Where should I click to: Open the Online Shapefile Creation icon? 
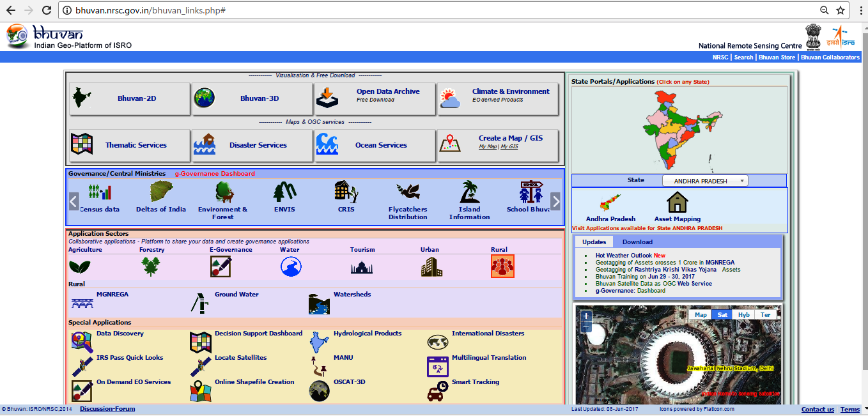[x=201, y=391]
